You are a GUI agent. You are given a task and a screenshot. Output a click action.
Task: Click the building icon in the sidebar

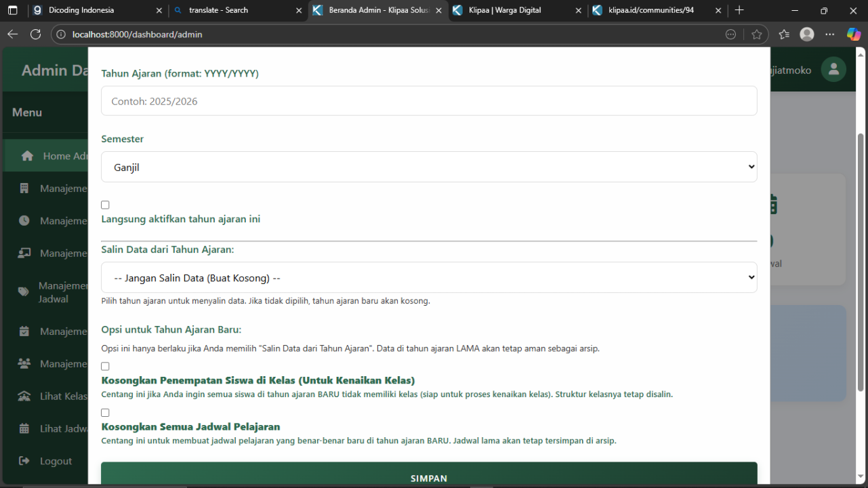pos(24,188)
